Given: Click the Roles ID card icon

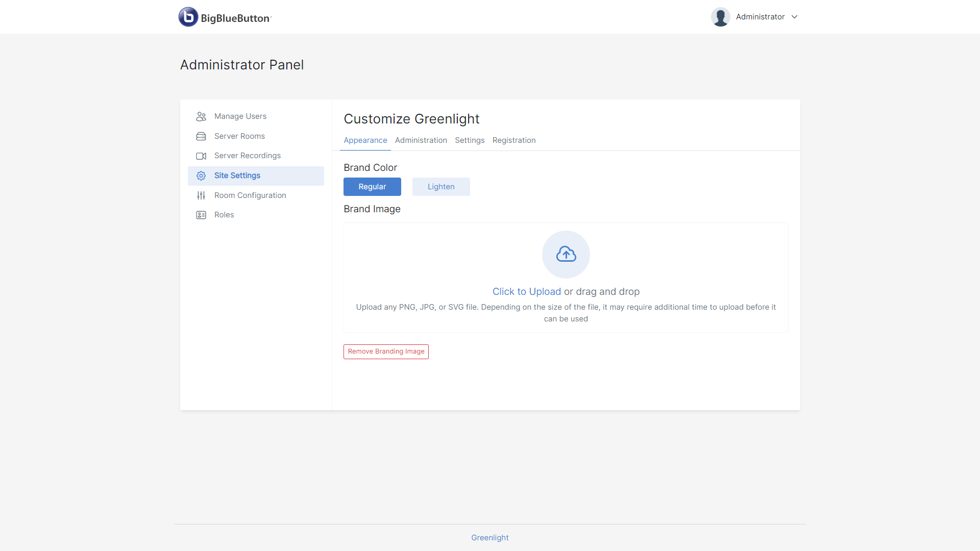Looking at the screenshot, I should (x=201, y=215).
